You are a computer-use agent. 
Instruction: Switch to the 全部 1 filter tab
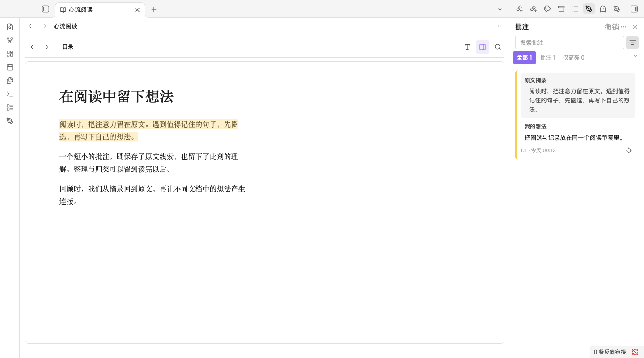525,58
